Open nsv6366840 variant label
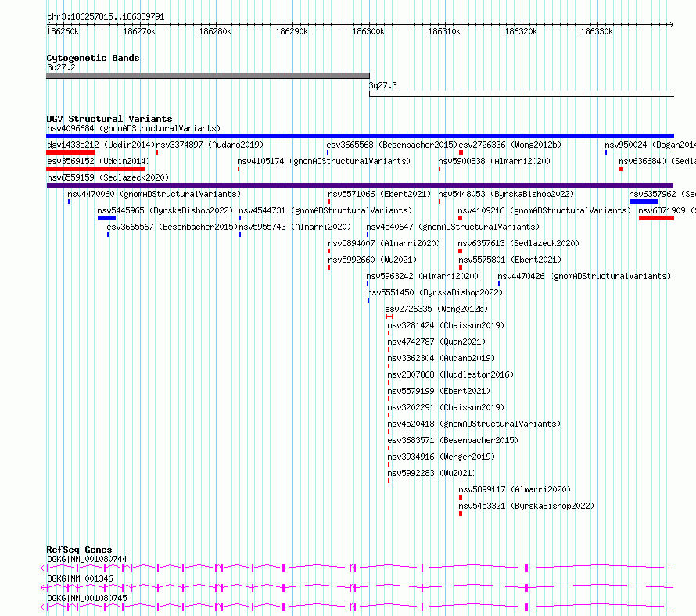 (x=657, y=162)
